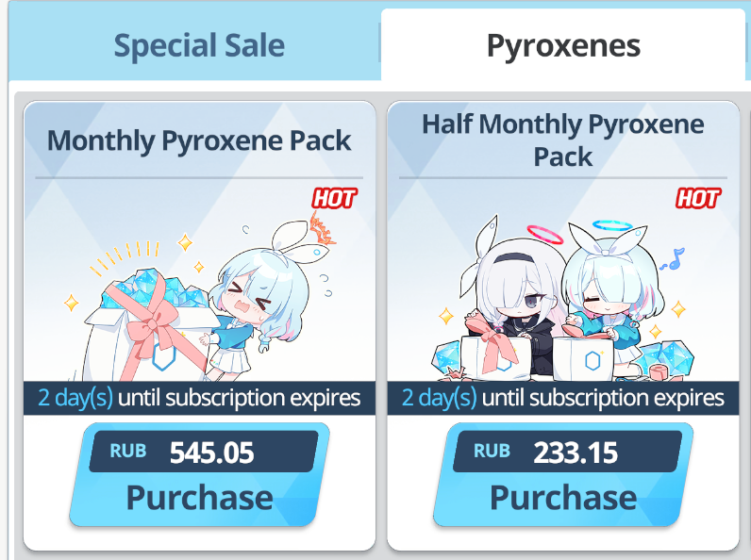Click the HOT badge on Monthly Pack
The height and width of the screenshot is (560, 751).
click(x=334, y=198)
